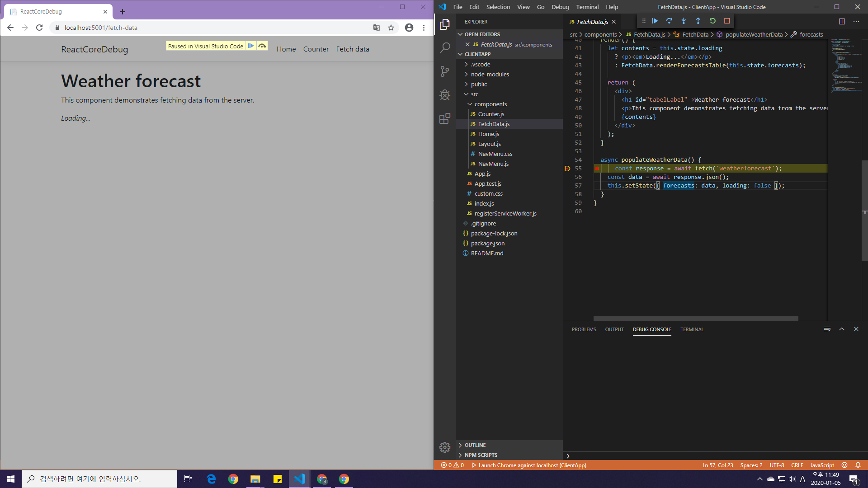Maximize the debug console panel size
868x488 pixels.
point(842,329)
